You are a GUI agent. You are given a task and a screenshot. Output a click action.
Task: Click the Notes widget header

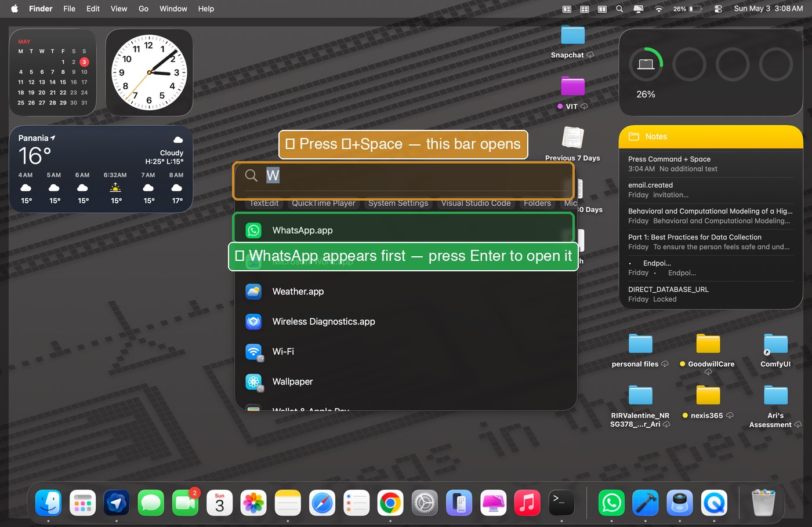click(710, 137)
